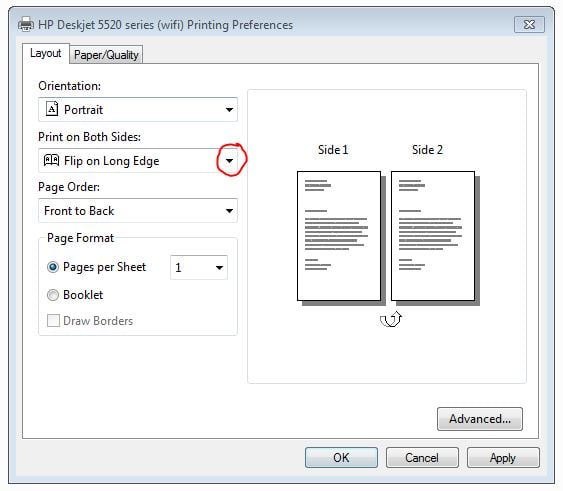Click the Flip on Long Edge booklet icon
Image resolution: width=563 pixels, height=491 pixels.
51,160
